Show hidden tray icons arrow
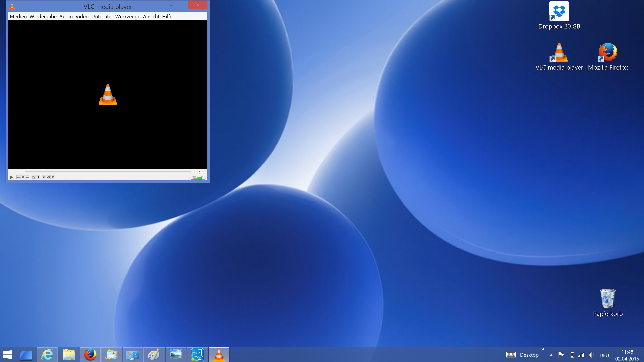Image resolution: width=644 pixels, height=362 pixels. pos(551,355)
